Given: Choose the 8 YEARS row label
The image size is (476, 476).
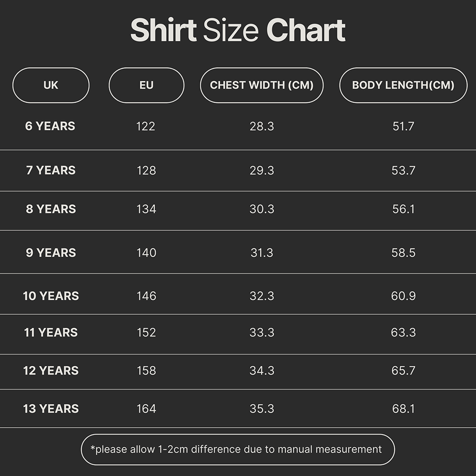Looking at the screenshot, I should pyautogui.click(x=51, y=209).
